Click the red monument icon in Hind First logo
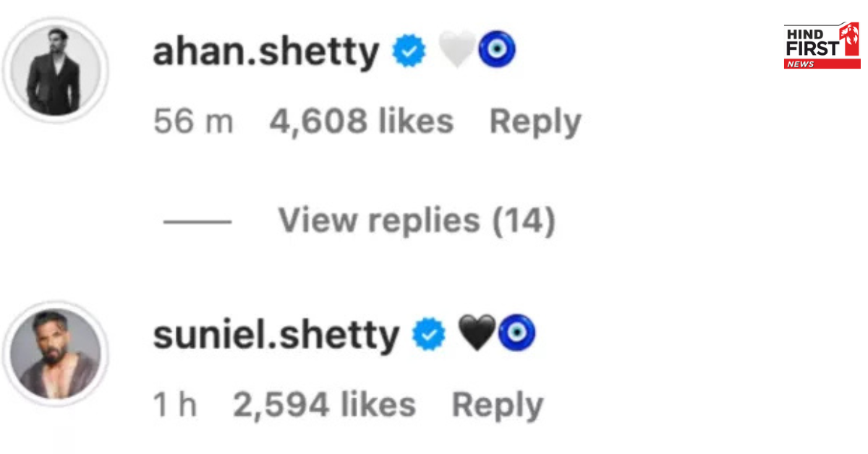The width and height of the screenshot is (868, 454). [x=850, y=40]
